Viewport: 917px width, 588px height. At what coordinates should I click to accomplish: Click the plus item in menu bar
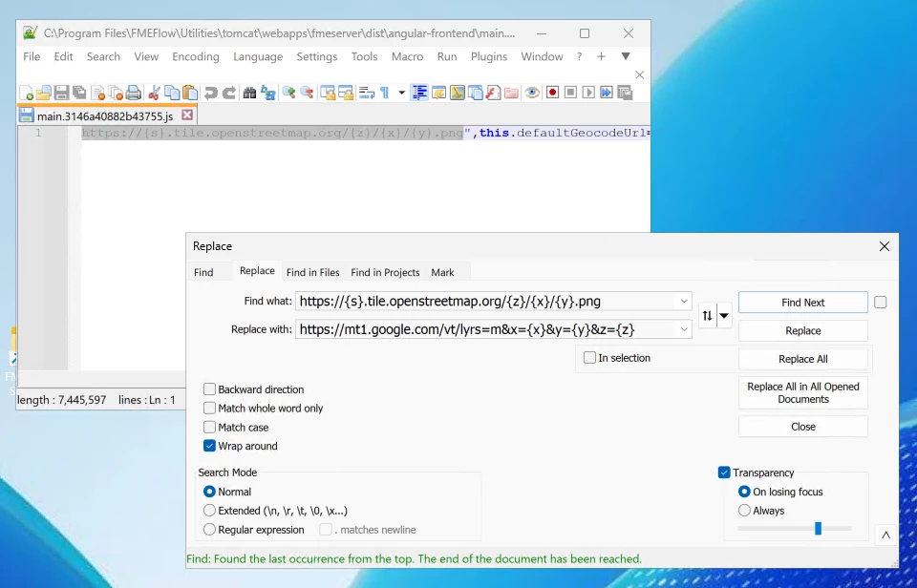tap(601, 56)
